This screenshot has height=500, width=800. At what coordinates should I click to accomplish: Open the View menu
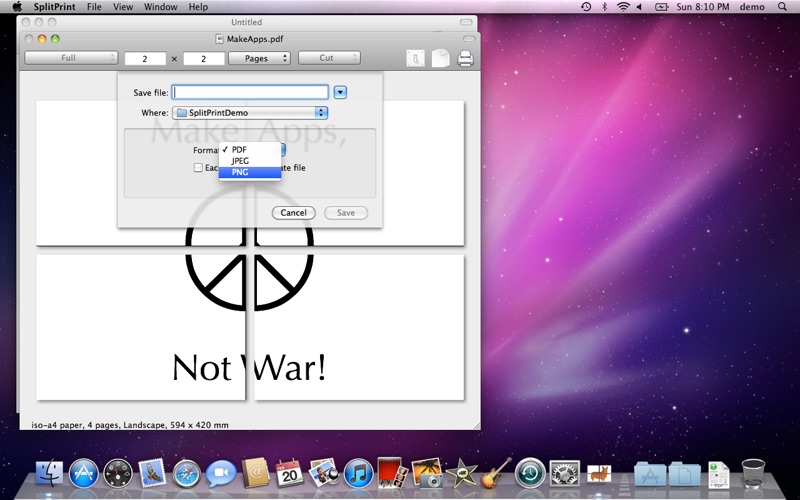[123, 7]
